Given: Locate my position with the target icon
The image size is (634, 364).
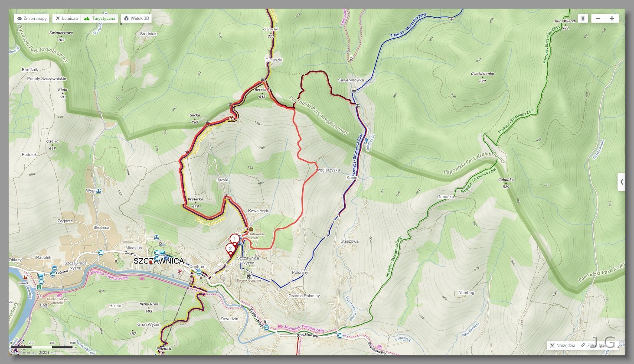Looking at the screenshot, I should tap(583, 19).
